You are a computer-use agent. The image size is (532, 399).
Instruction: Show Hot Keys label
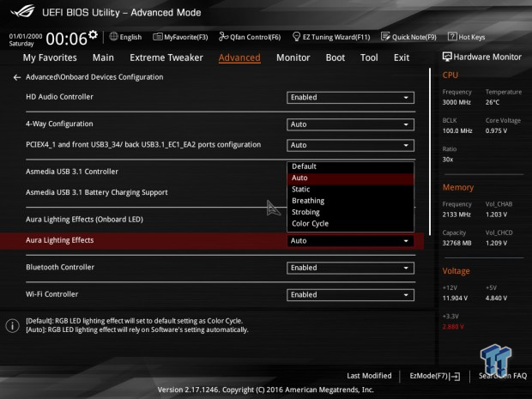tap(472, 37)
